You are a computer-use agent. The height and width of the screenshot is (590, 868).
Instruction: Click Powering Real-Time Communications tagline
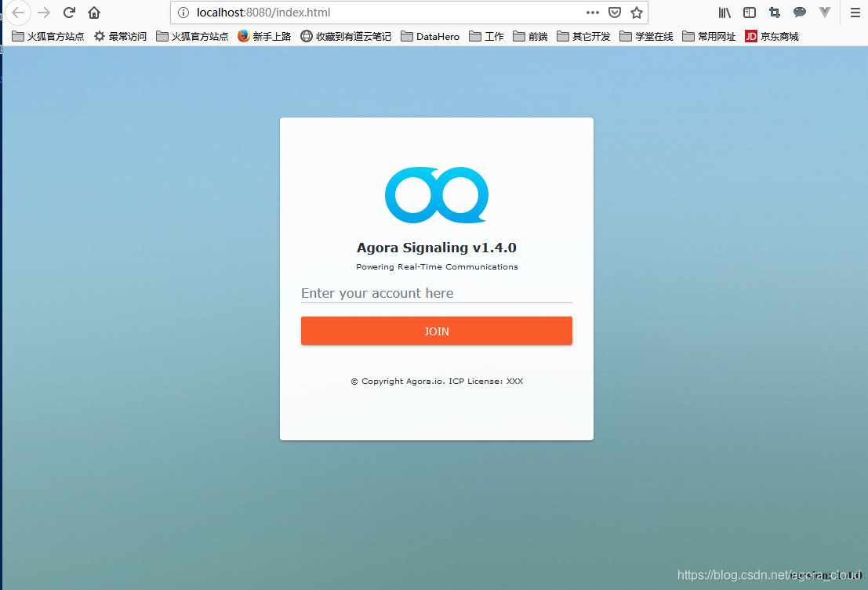[437, 266]
